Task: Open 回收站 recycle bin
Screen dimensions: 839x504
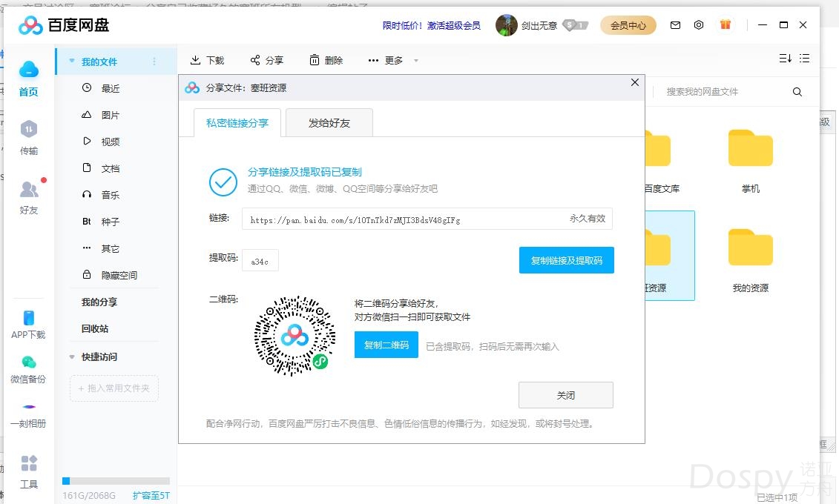Action: (x=95, y=328)
